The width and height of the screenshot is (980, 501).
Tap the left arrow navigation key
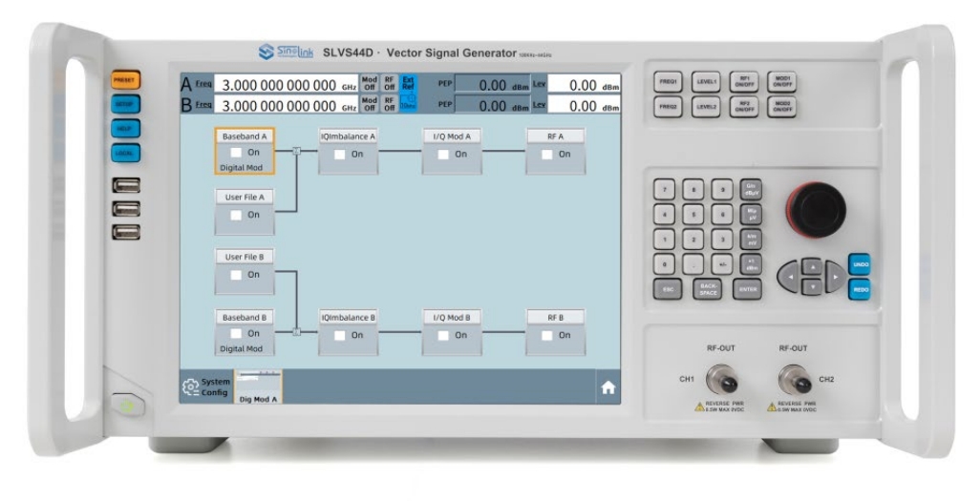click(788, 276)
